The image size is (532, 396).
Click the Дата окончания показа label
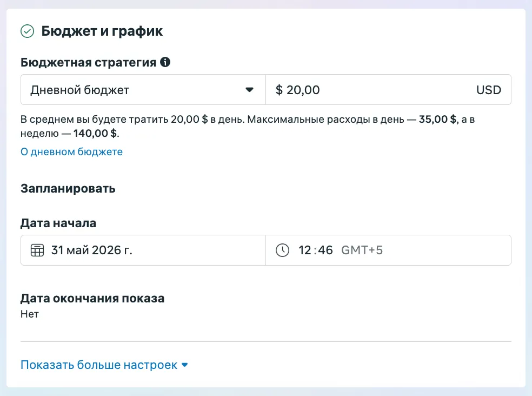(x=92, y=298)
